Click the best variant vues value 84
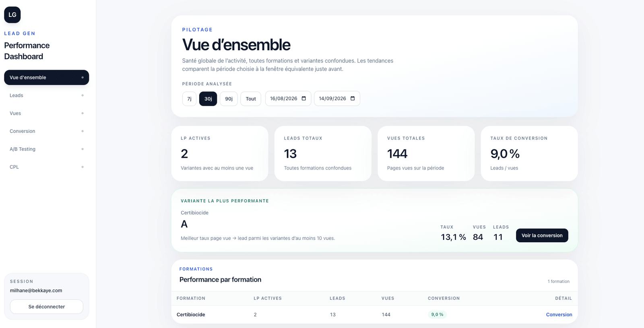644x328 pixels. [478, 237]
